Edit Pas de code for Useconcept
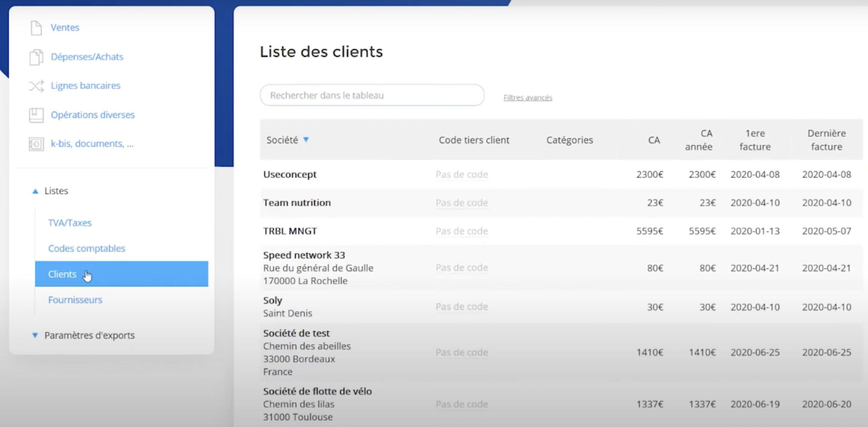This screenshot has width=868, height=427. click(462, 174)
